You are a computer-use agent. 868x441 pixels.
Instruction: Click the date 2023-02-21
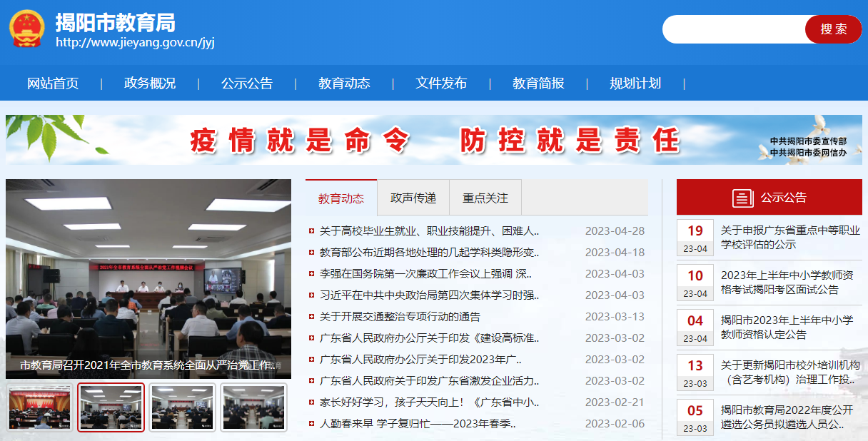pos(615,402)
